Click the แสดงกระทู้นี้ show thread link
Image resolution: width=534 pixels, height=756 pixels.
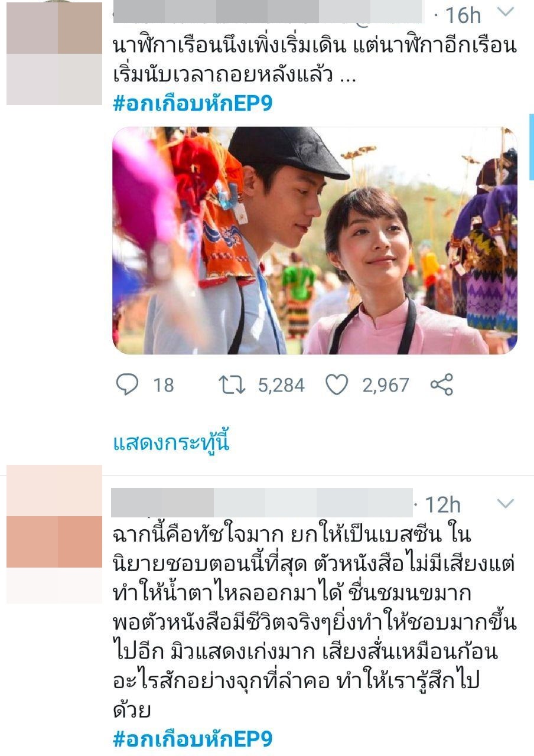pos(171,442)
